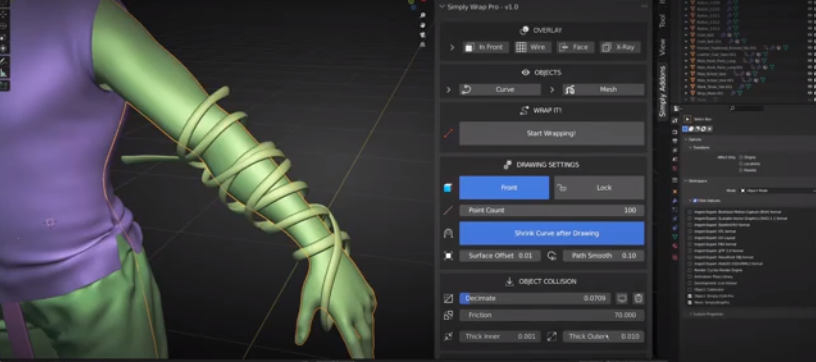The image size is (816, 362).
Task: Click the Wrap It section icon
Action: click(x=525, y=111)
